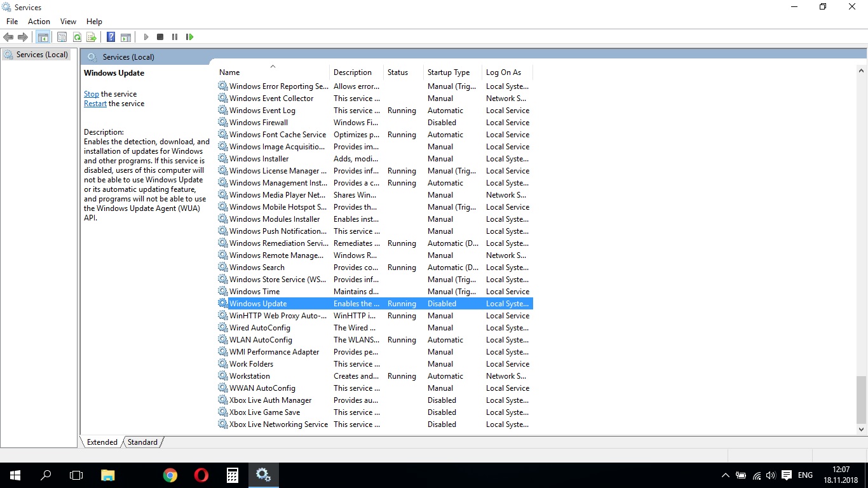Click Disabled startup type of Windows Firewall
The width and height of the screenshot is (868, 488).
(442, 123)
